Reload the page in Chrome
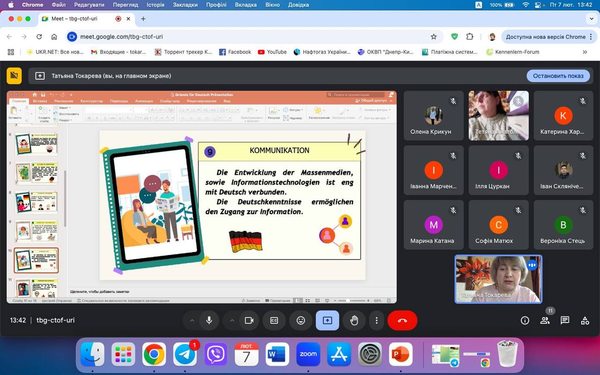The height and width of the screenshot is (375, 600). click(x=39, y=37)
